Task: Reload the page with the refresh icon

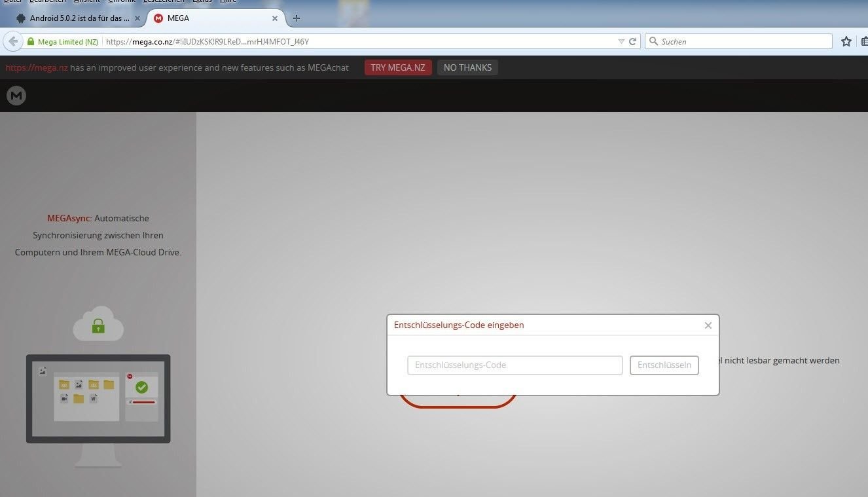Action: coord(633,41)
